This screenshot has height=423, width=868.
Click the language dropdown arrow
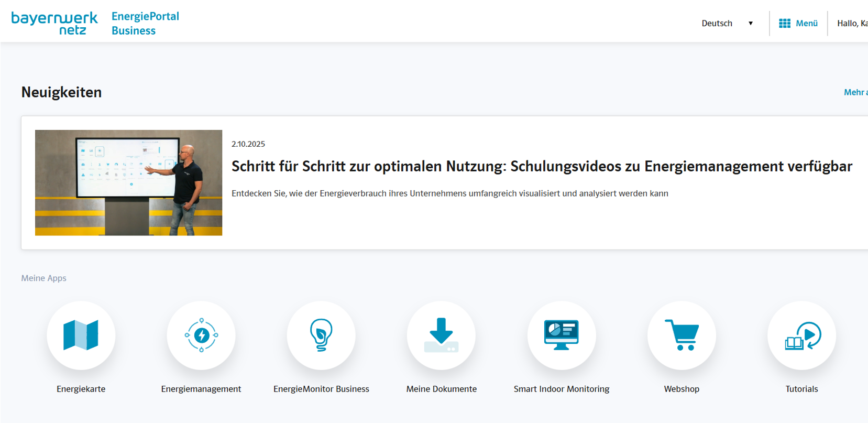751,24
